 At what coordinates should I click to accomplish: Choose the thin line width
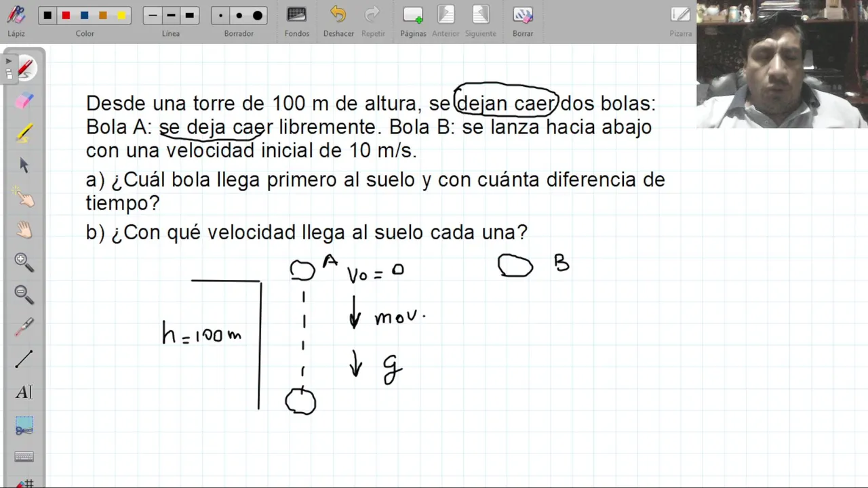coord(153,16)
